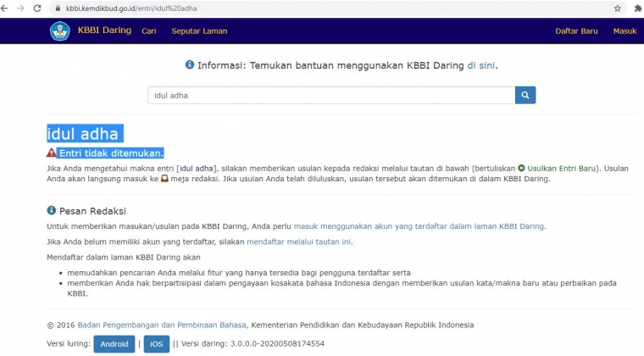This screenshot has width=644, height=356.
Task: Click bullet text starting 'memudahkan pencarian Anda'
Action: coord(239,273)
